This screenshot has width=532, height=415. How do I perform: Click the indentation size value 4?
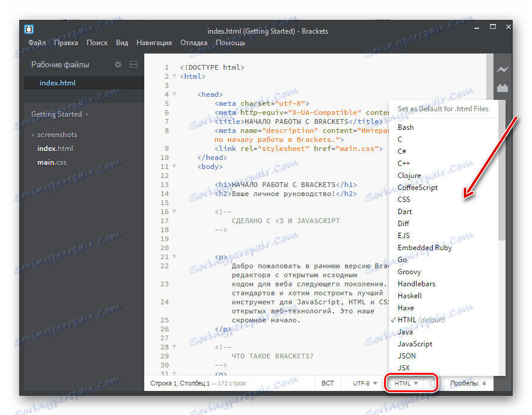[484, 383]
